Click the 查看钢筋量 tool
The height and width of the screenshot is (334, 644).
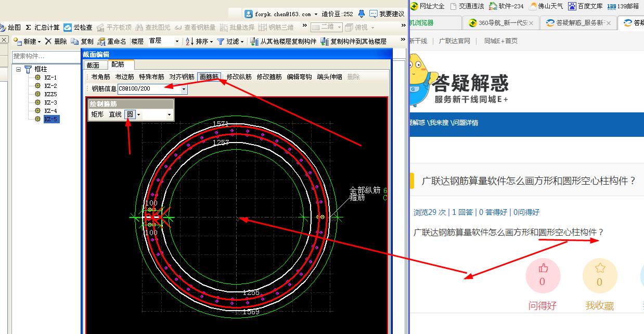[x=195, y=27]
